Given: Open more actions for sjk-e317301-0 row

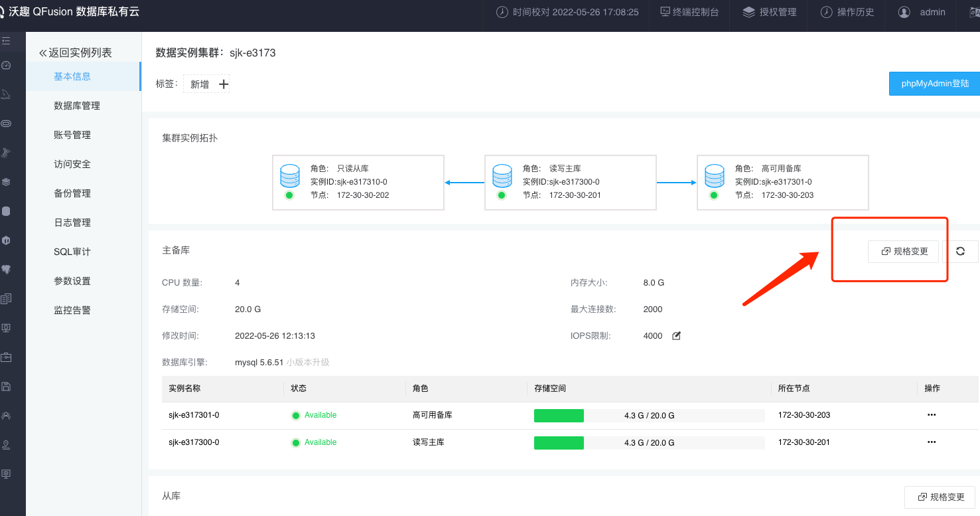Looking at the screenshot, I should (932, 415).
